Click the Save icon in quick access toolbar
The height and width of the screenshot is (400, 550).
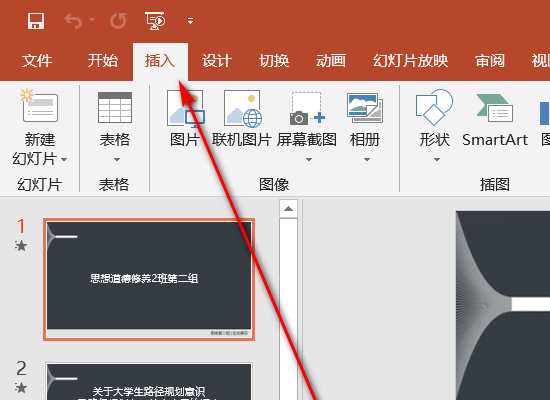(x=36, y=21)
